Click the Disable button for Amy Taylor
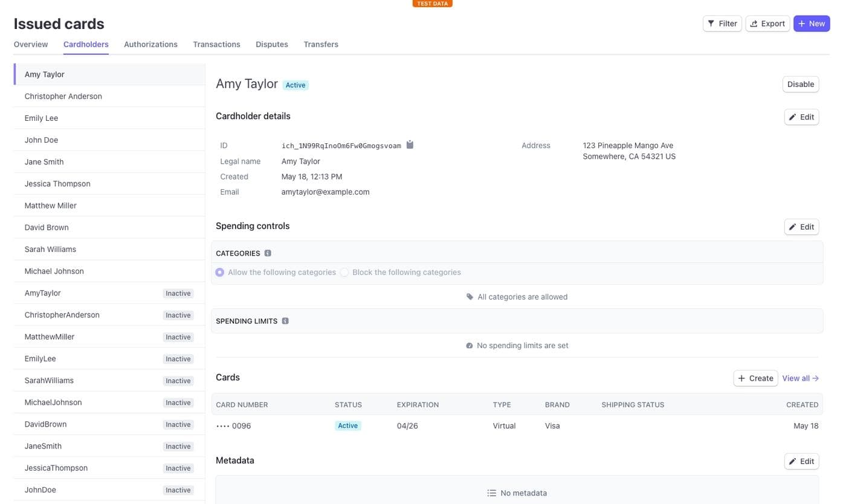The image size is (846, 504). tap(800, 84)
